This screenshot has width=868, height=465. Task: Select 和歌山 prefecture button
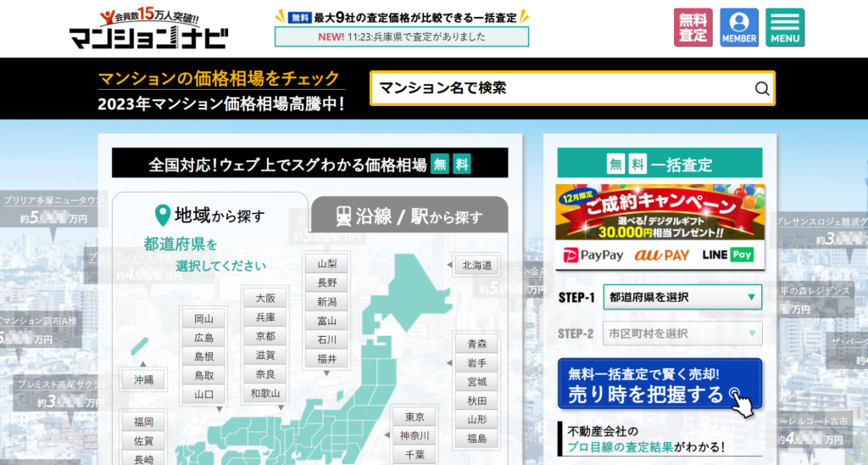(x=265, y=393)
